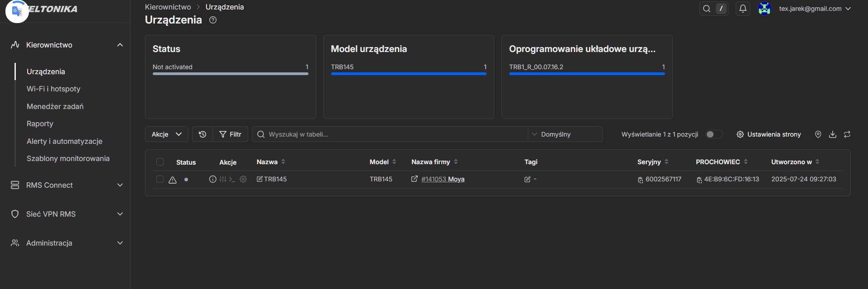Click the sliders icon in the TRB145 row

(x=223, y=179)
